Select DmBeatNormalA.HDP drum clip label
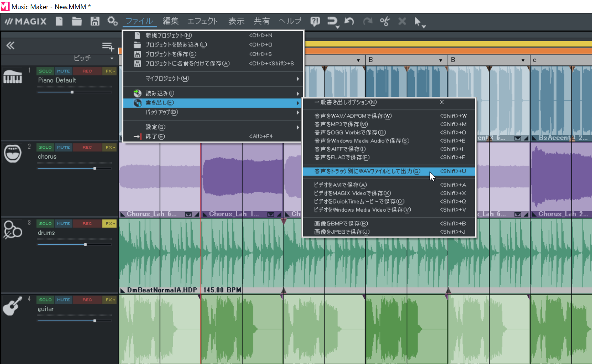 tap(162, 290)
